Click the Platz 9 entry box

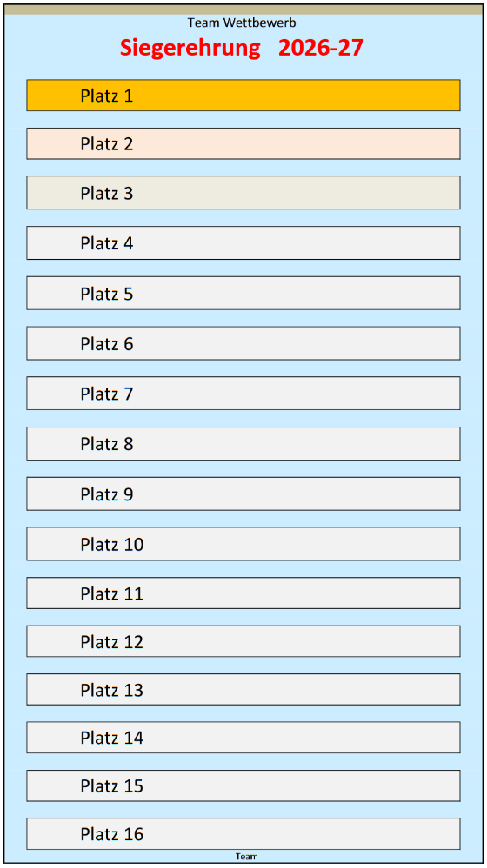point(243,494)
